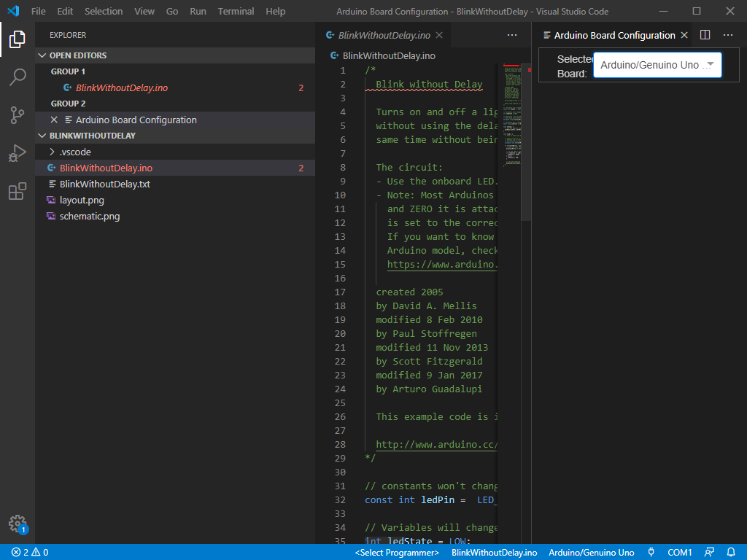
Task: Click 'const int ledPin' on line 32
Action: point(410,500)
